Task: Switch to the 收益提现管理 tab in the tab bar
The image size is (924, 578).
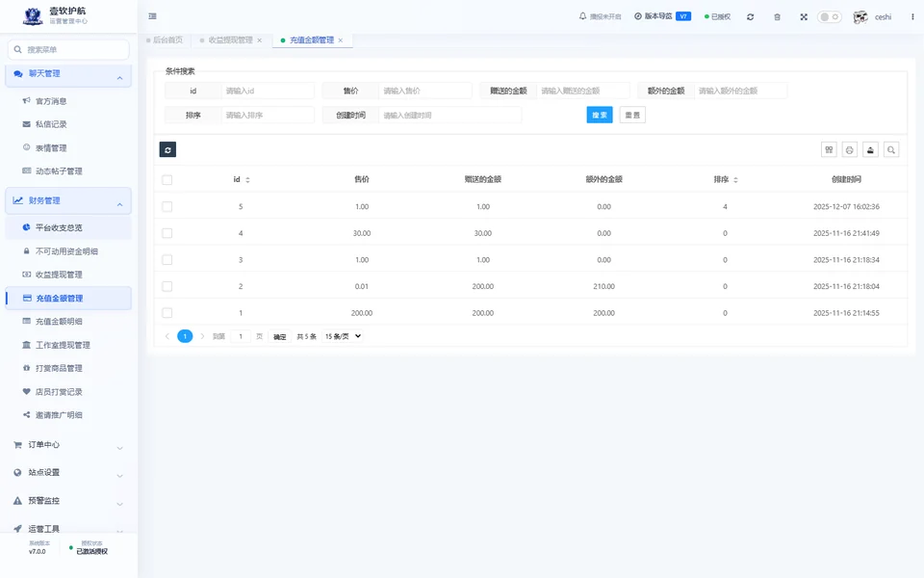Action: tap(230, 40)
